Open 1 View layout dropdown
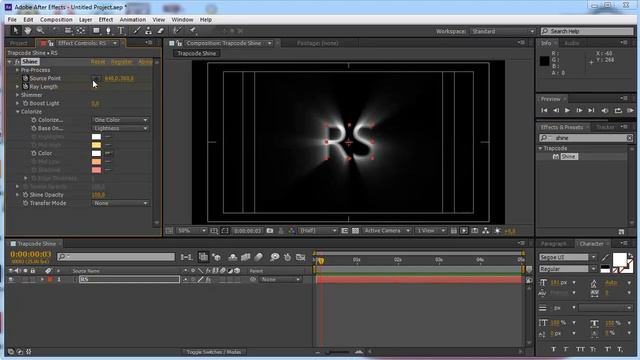Viewport: 640px width, 360px height. point(431,231)
